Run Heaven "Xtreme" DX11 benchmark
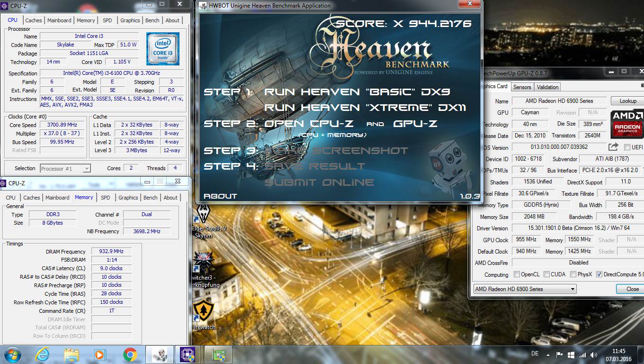 click(x=365, y=108)
